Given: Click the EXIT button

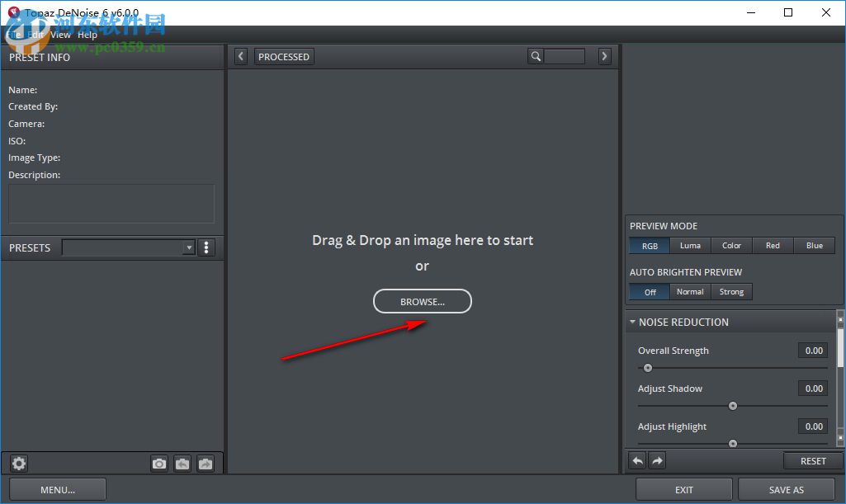Looking at the screenshot, I should pos(683,489).
